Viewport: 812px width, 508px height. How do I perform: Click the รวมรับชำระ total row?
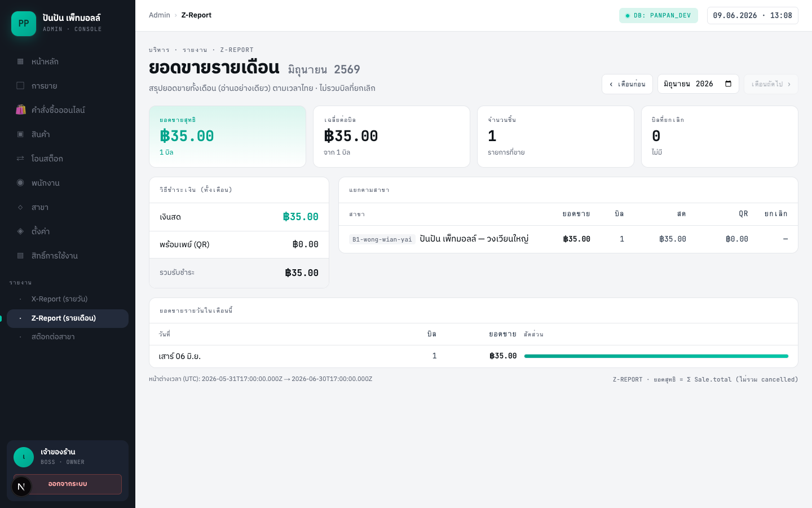pyautogui.click(x=239, y=273)
